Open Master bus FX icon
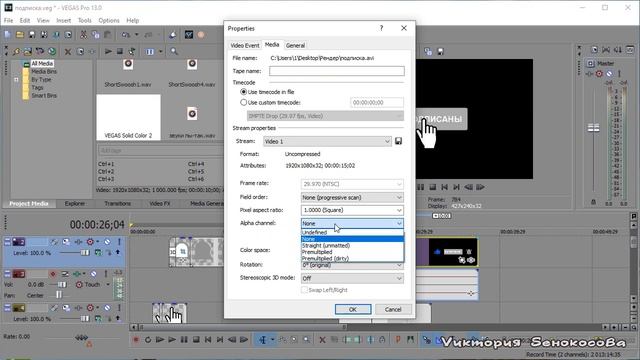This screenshot has height=360, width=640. [x=590, y=74]
